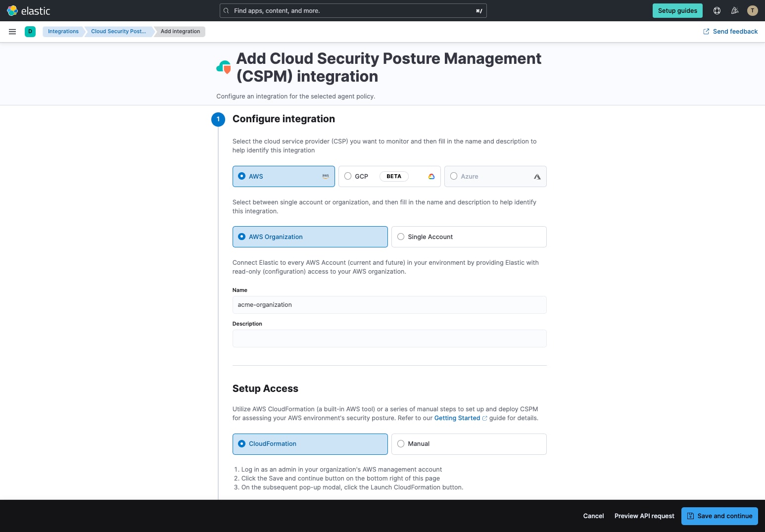Screen dimensions: 765x532
Task: Open the help menu icon
Action: coord(717,10)
